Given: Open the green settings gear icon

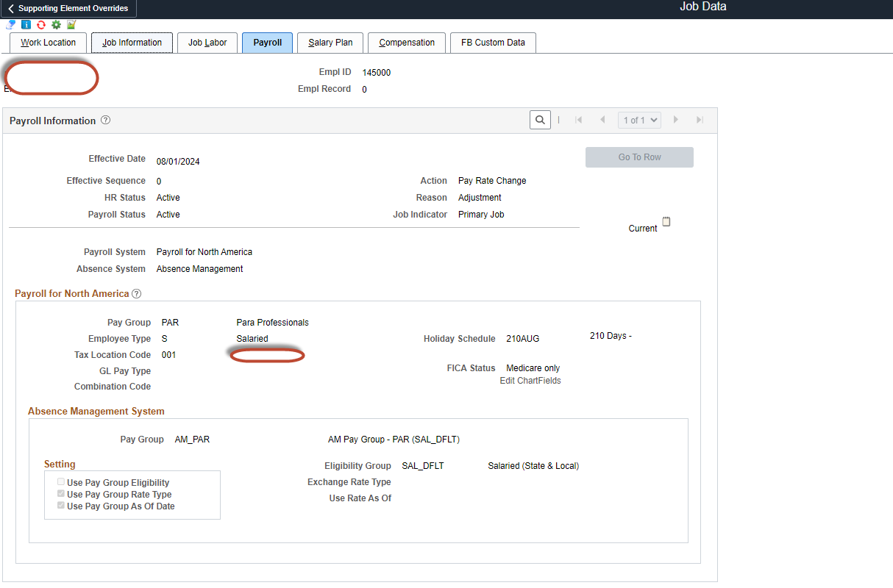Looking at the screenshot, I should pyautogui.click(x=56, y=24).
